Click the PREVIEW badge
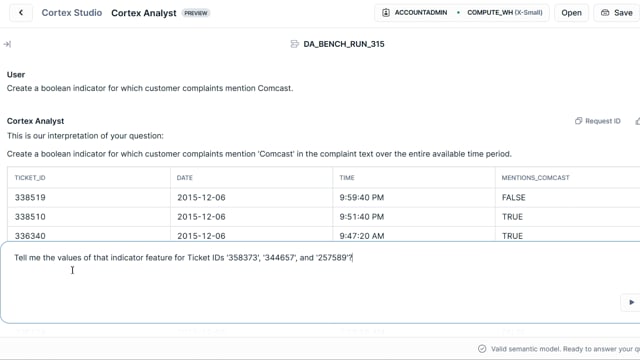 tap(196, 13)
